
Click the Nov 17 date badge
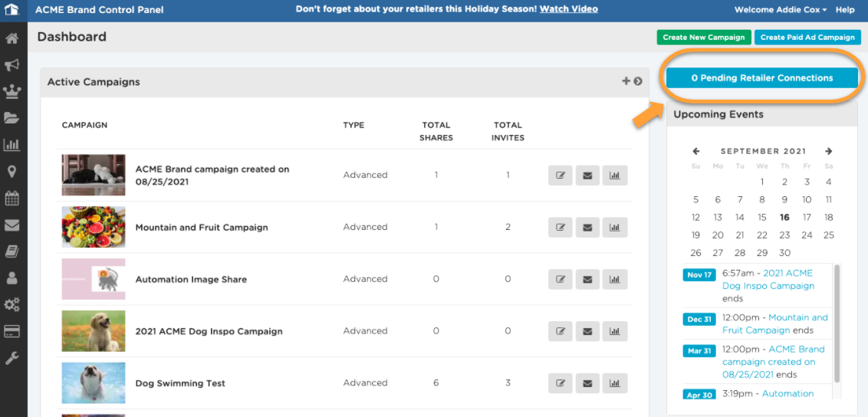click(699, 274)
